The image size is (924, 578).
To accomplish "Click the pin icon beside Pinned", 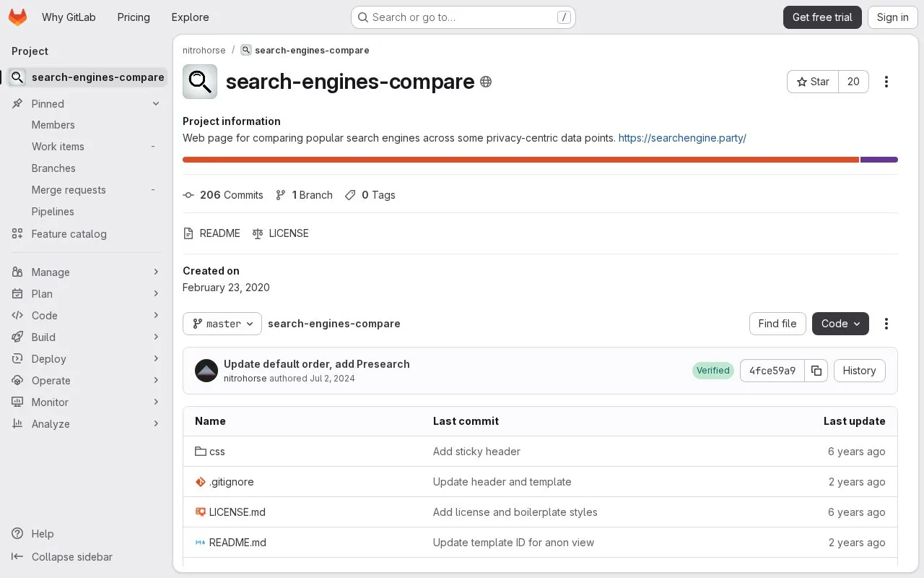I will coord(17,104).
